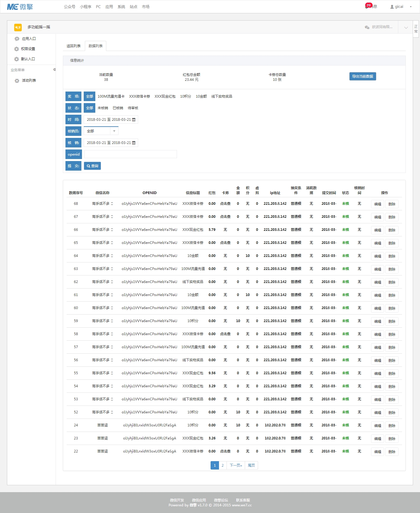Viewport: 420px width, 513px height.
Task: Click 删除 for record 24
Action: pos(392,426)
